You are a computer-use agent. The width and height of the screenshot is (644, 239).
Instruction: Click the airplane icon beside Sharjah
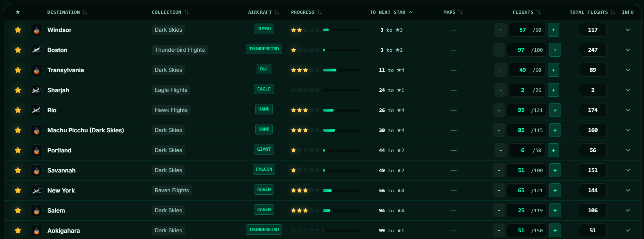point(37,90)
